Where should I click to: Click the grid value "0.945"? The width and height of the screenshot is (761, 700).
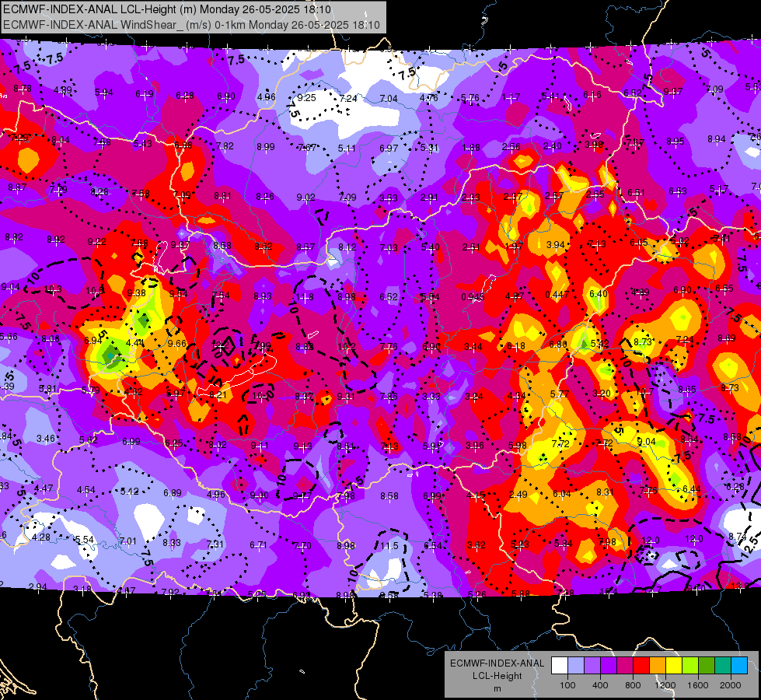point(473,297)
